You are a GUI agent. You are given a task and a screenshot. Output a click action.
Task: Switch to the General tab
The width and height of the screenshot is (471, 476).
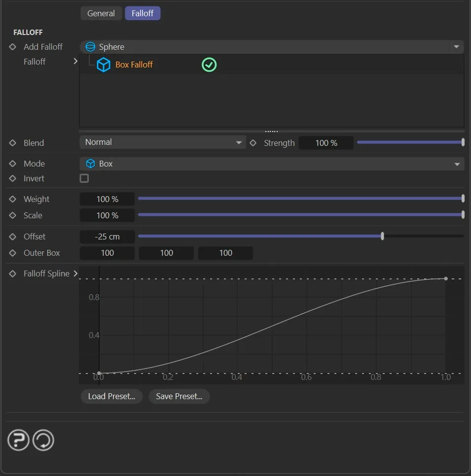click(x=101, y=13)
